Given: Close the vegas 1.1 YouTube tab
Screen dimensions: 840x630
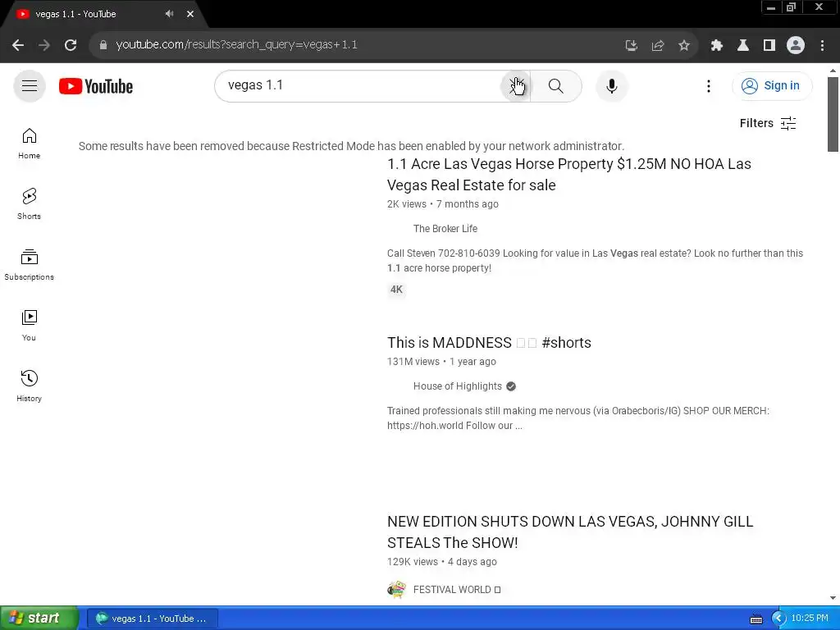Looking at the screenshot, I should [190, 14].
